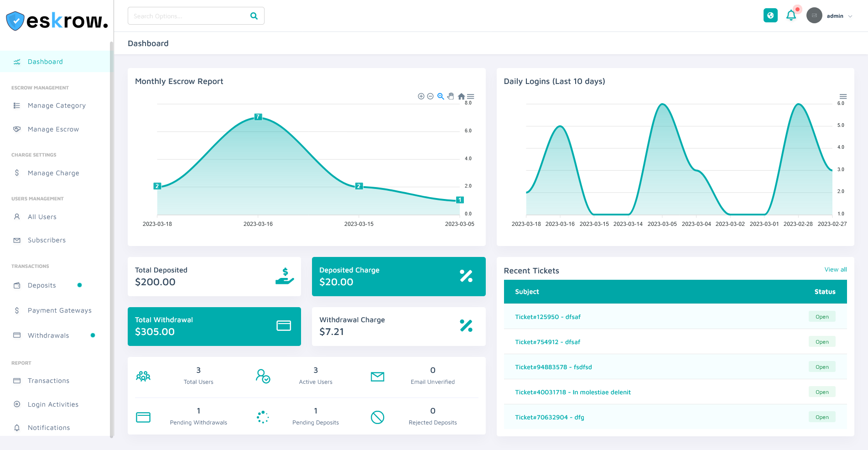Click View all recent tickets link
The width and height of the screenshot is (868, 450).
pos(835,270)
